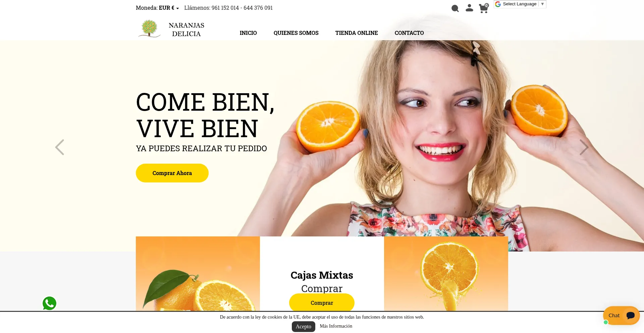Open WhatsApp chat icon
The height and width of the screenshot is (333, 644).
click(x=49, y=303)
